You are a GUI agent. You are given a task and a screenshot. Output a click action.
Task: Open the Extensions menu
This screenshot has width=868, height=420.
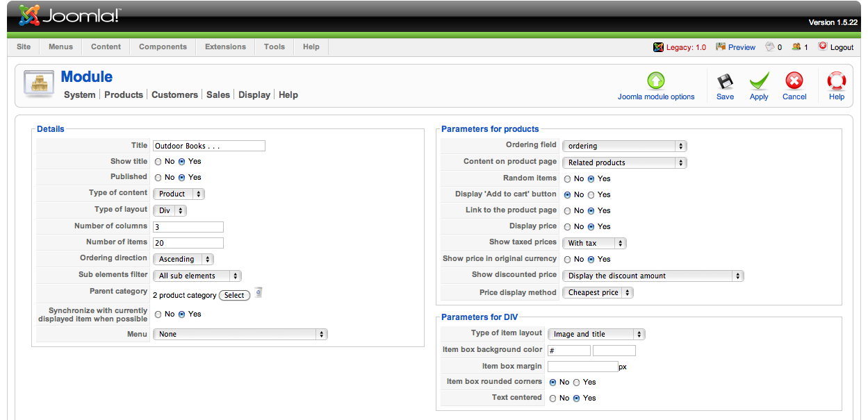pyautogui.click(x=225, y=47)
